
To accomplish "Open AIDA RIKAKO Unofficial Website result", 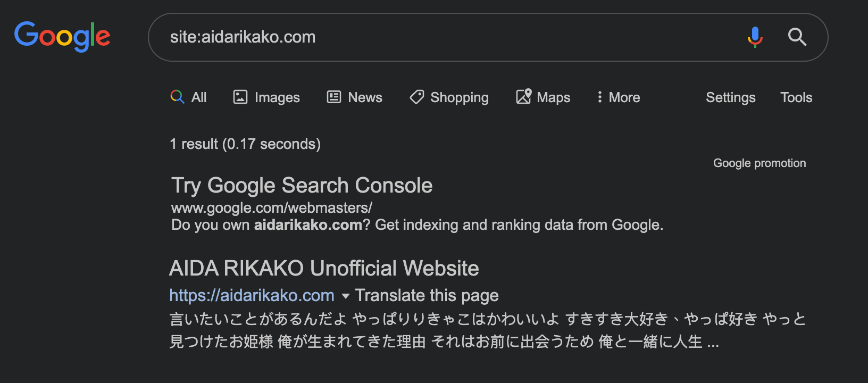I will 324,268.
